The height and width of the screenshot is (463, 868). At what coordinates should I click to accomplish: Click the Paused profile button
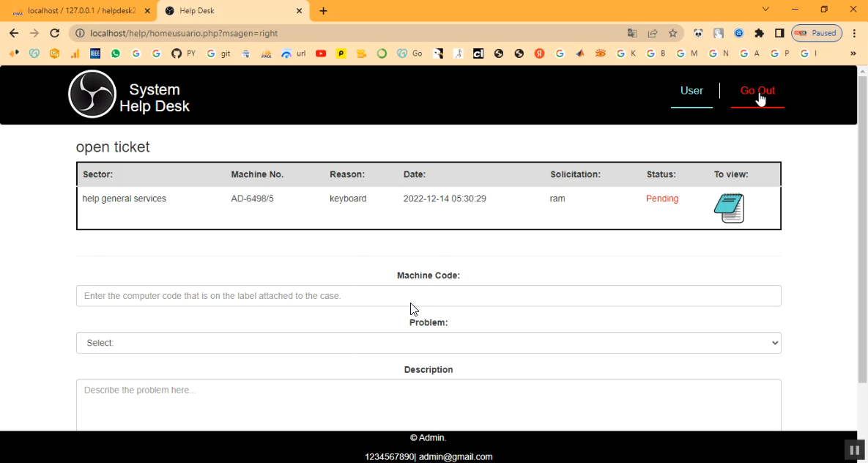[817, 33]
